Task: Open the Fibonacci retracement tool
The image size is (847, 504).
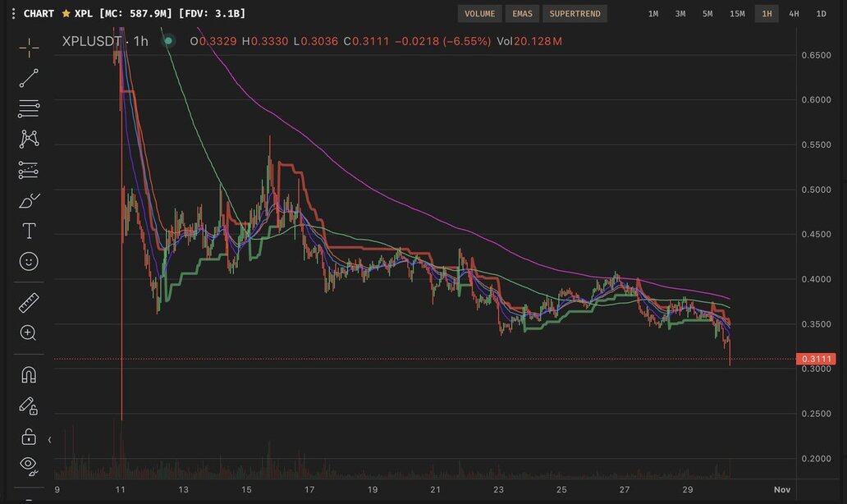Action: pyautogui.click(x=29, y=108)
